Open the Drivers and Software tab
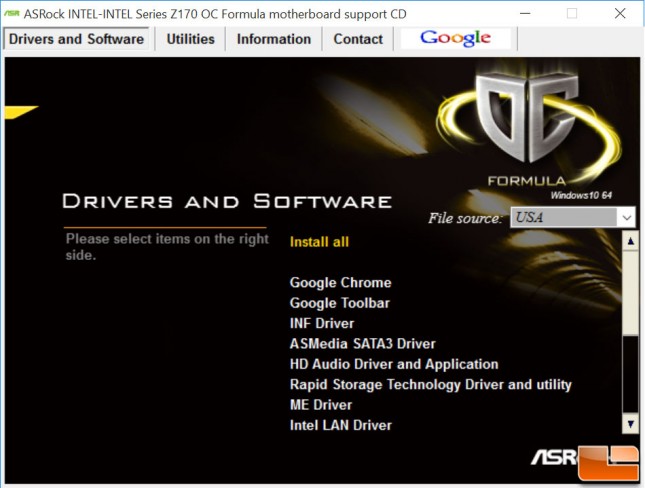Viewport: 645px width, 488px height. click(x=77, y=39)
